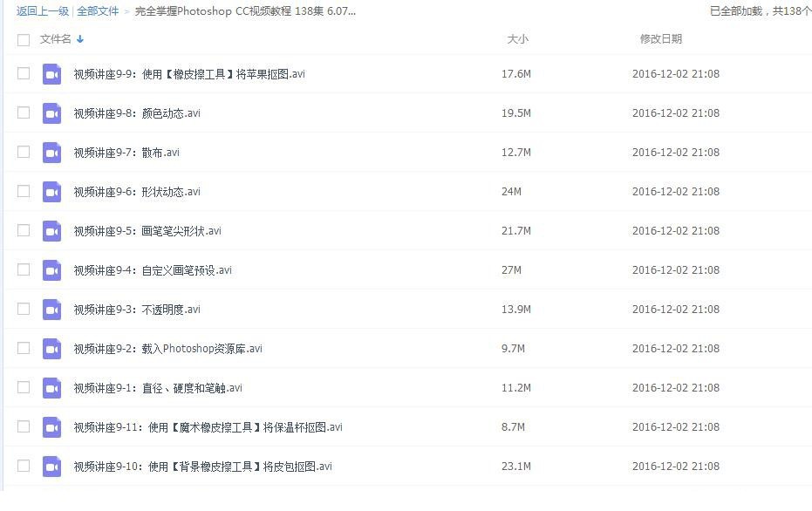Click video icon for 视频讲座9-10 file
The height and width of the screenshot is (511, 812).
click(x=51, y=467)
